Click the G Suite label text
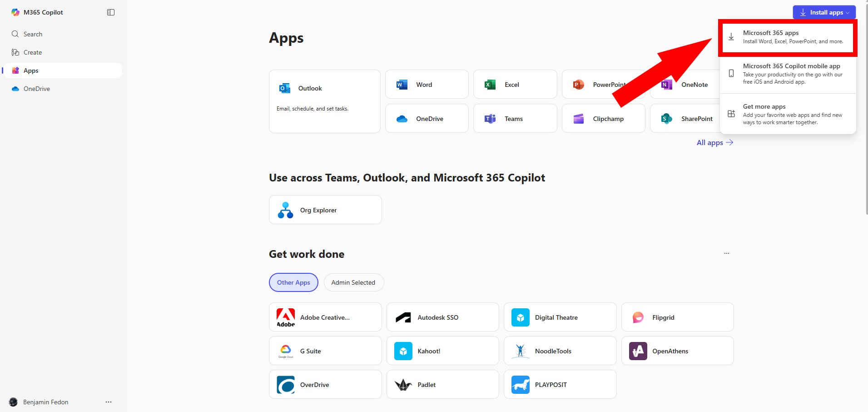Image resolution: width=868 pixels, height=412 pixels. tap(310, 351)
